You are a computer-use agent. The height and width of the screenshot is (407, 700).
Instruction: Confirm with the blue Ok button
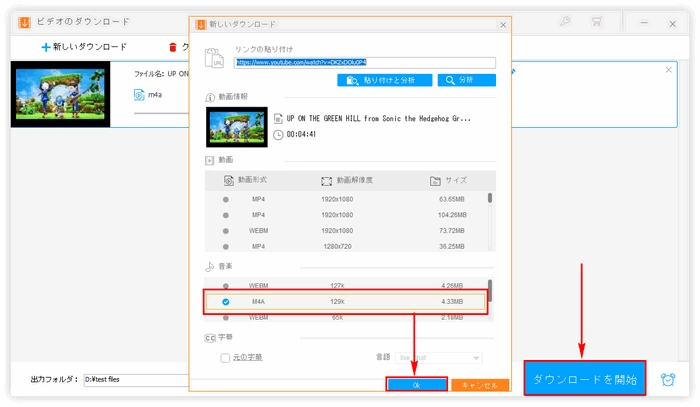coord(416,385)
